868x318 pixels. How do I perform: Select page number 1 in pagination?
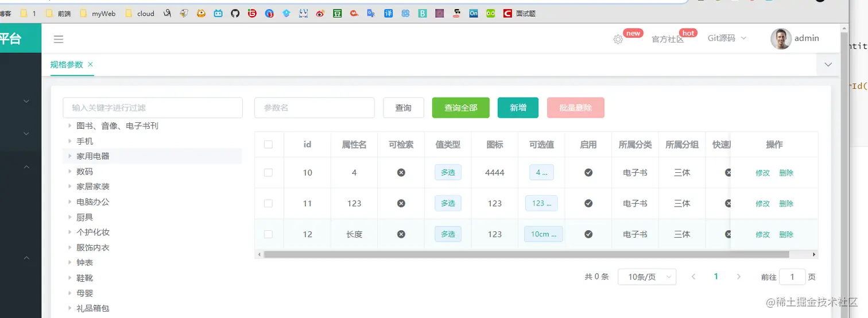716,277
